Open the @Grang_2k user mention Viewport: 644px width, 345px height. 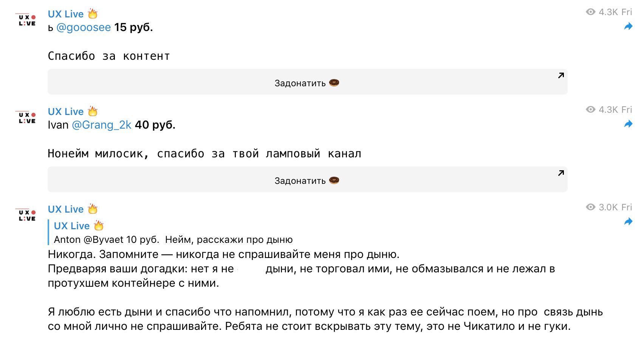[x=102, y=125]
